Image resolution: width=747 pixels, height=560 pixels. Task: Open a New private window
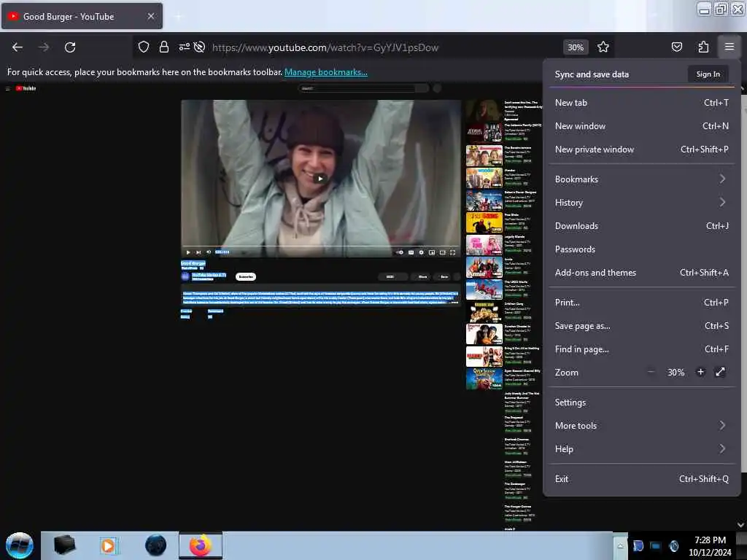(642, 149)
